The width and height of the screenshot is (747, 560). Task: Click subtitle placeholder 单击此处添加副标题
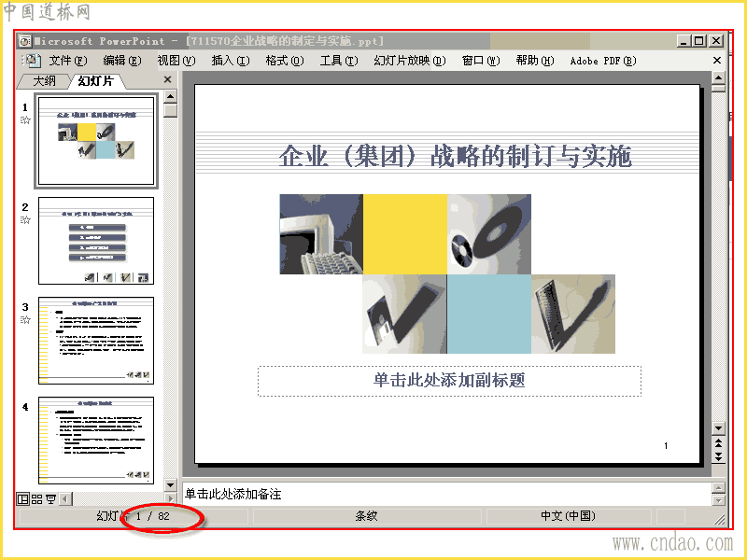click(449, 381)
